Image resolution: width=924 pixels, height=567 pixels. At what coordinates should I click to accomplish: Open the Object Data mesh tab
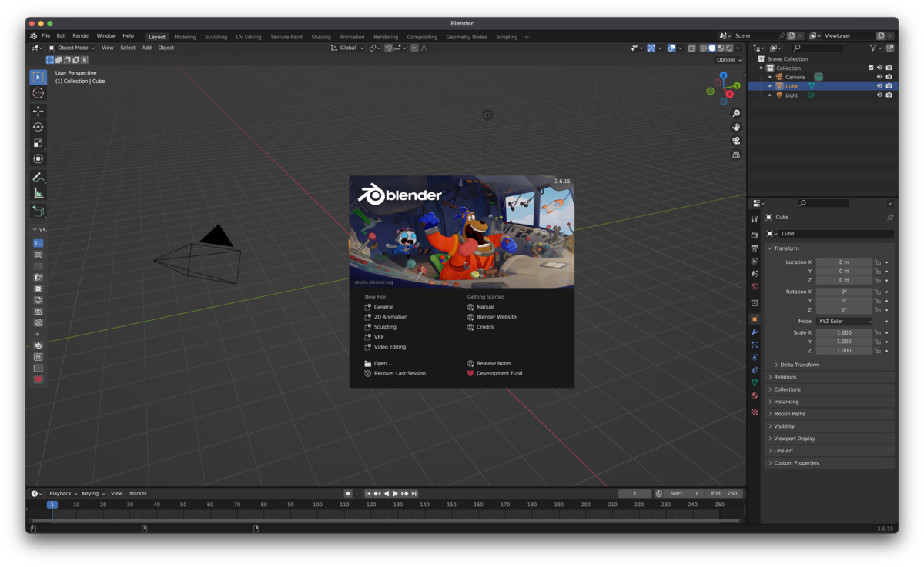(755, 382)
